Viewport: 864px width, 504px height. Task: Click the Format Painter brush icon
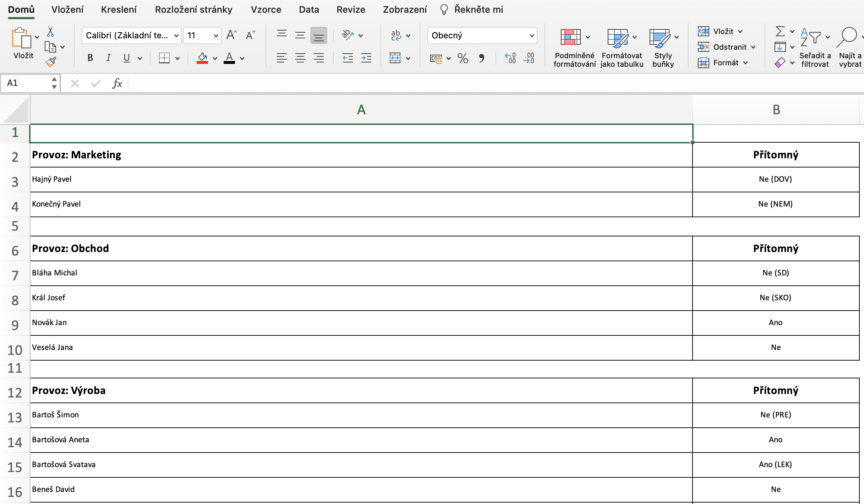click(50, 62)
